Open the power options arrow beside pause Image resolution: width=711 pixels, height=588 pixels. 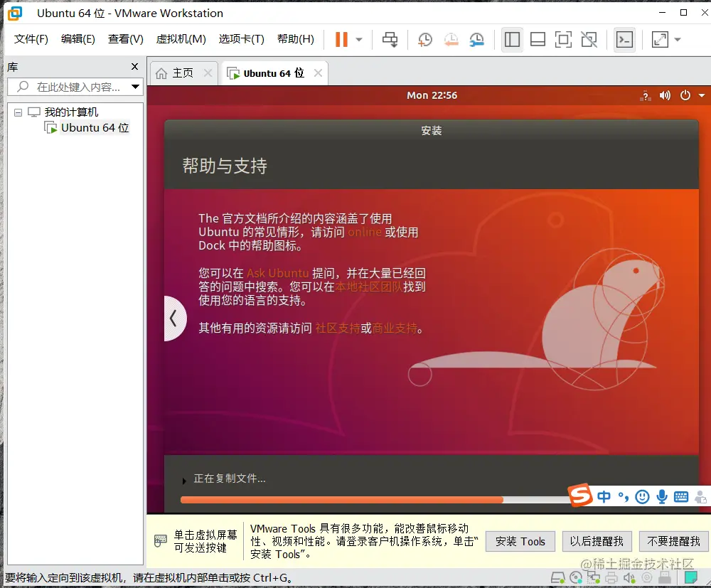point(359,39)
